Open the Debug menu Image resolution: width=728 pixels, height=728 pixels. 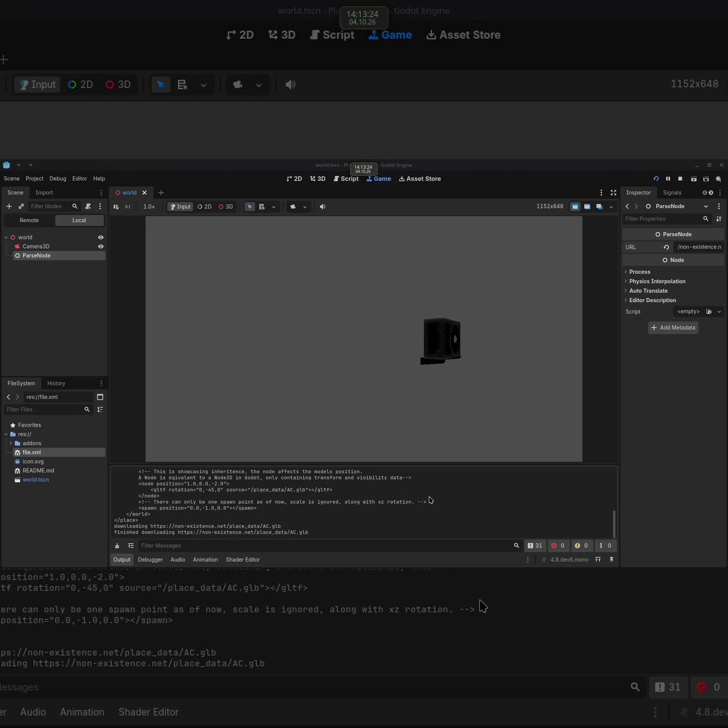click(x=58, y=179)
